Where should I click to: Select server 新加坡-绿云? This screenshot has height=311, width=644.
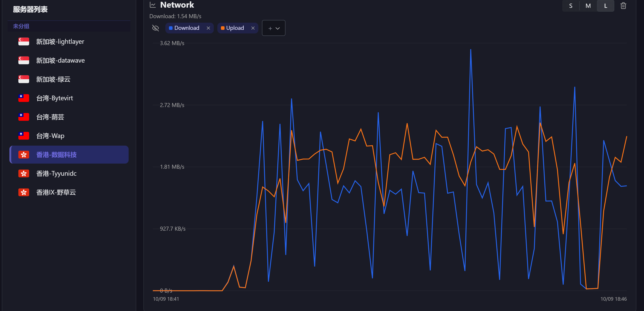(x=69, y=79)
